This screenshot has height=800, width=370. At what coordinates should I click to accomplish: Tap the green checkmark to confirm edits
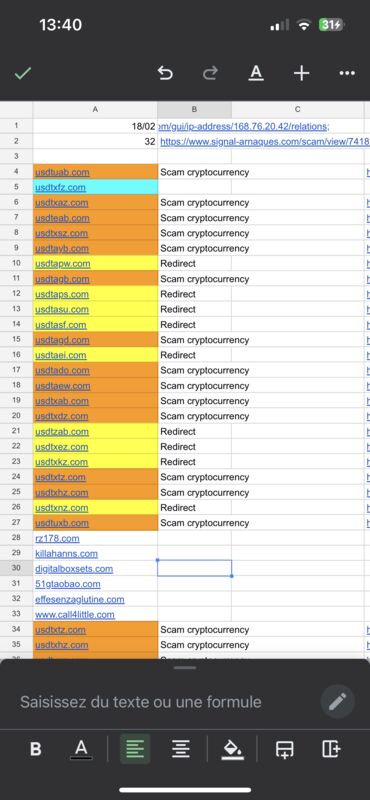22,73
